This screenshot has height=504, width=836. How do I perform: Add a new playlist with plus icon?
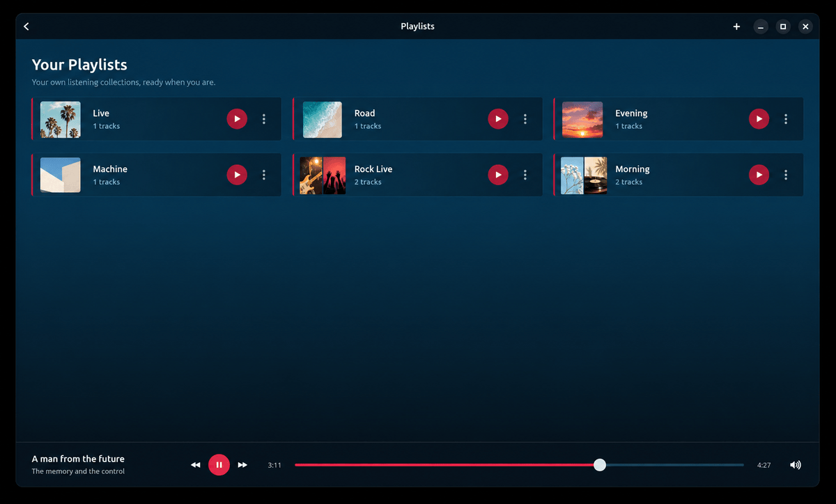coord(736,26)
